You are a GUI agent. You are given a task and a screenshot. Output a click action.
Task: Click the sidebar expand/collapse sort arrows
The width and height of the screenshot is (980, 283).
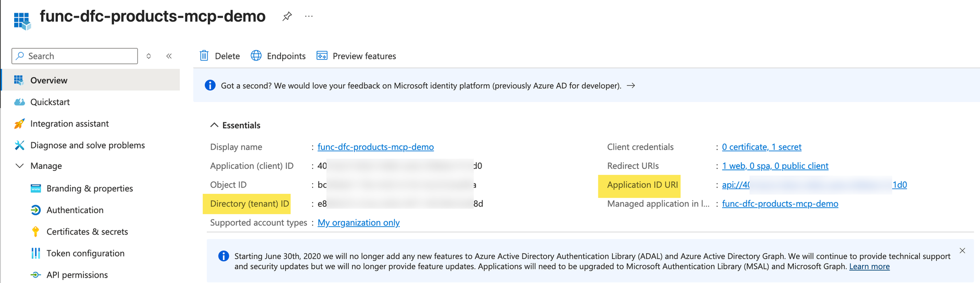pos(149,56)
